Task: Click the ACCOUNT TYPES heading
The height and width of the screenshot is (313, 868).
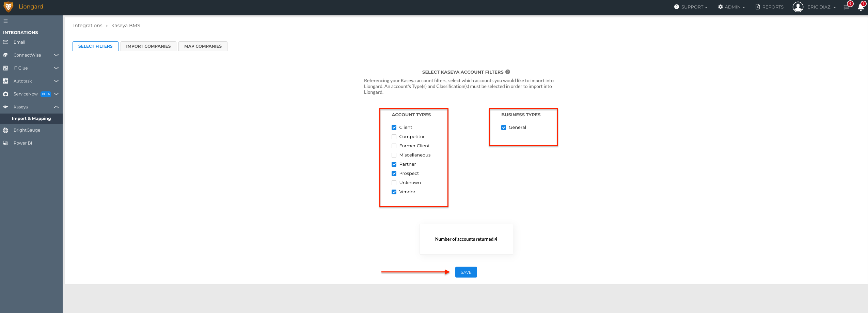Action: click(411, 115)
